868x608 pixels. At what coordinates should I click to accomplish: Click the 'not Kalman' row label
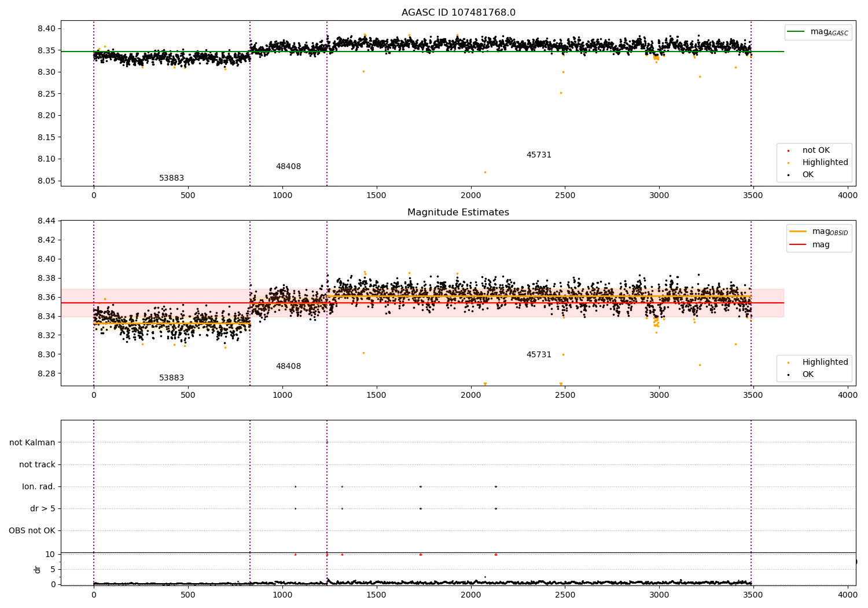pyautogui.click(x=32, y=443)
